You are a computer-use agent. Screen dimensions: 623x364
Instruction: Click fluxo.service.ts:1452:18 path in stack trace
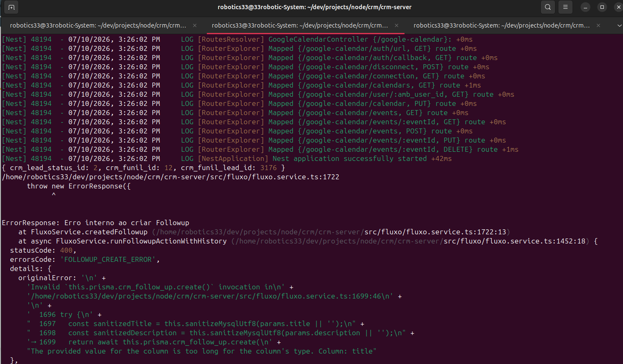pyautogui.click(x=514, y=241)
